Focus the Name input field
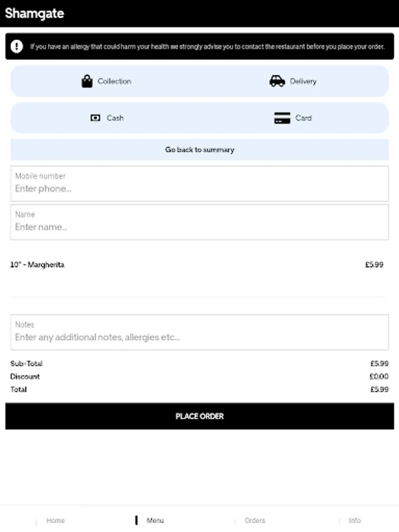This screenshot has height=532, width=399. (200, 222)
